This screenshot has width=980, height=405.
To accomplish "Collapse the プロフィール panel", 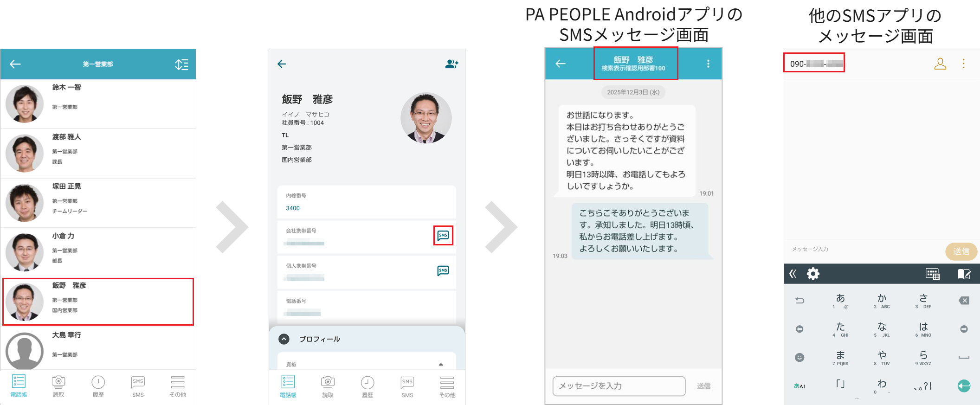I will pyautogui.click(x=284, y=339).
